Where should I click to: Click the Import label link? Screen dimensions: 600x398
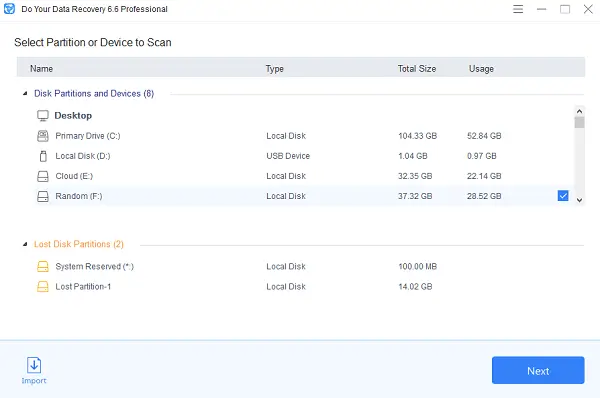point(34,381)
